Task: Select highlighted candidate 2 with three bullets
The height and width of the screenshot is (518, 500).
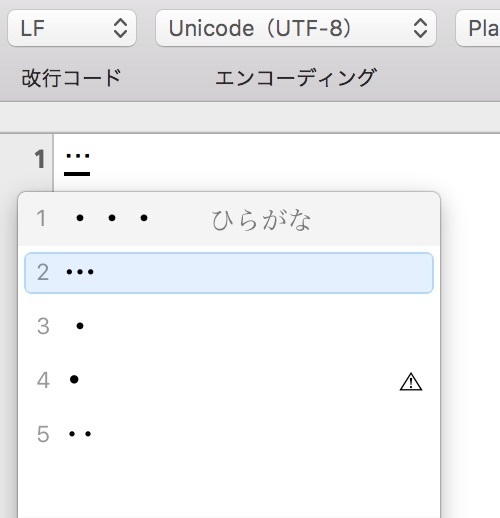Action: [x=229, y=273]
